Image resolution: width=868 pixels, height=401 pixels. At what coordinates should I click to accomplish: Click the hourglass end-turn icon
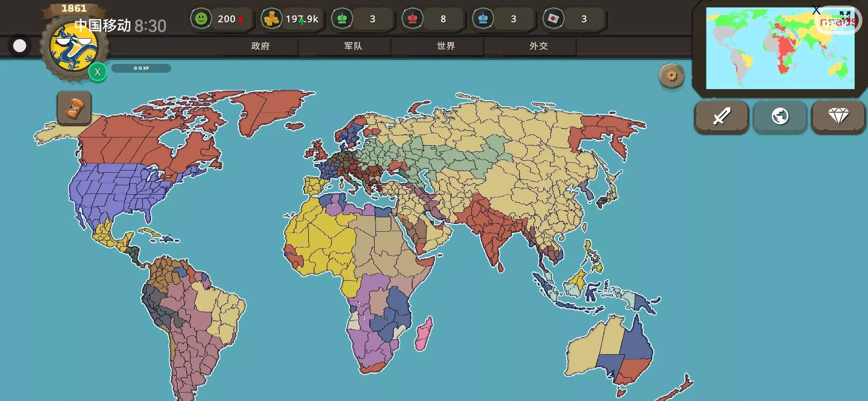point(74,108)
